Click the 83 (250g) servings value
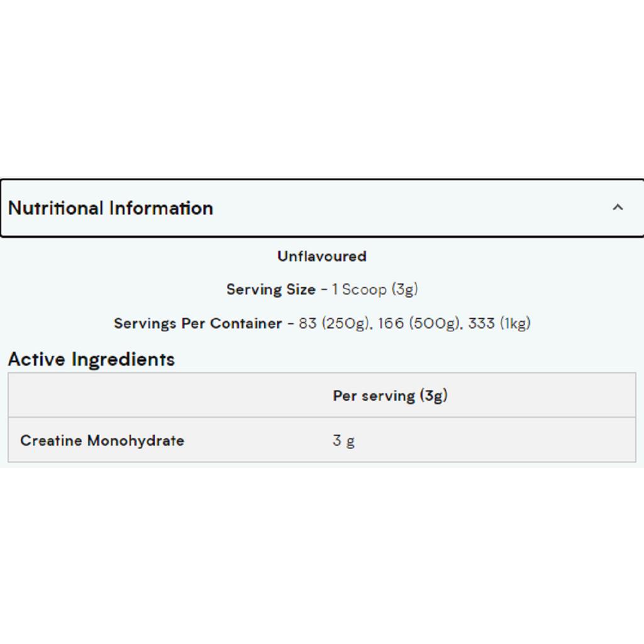The image size is (644, 644). coord(333,323)
